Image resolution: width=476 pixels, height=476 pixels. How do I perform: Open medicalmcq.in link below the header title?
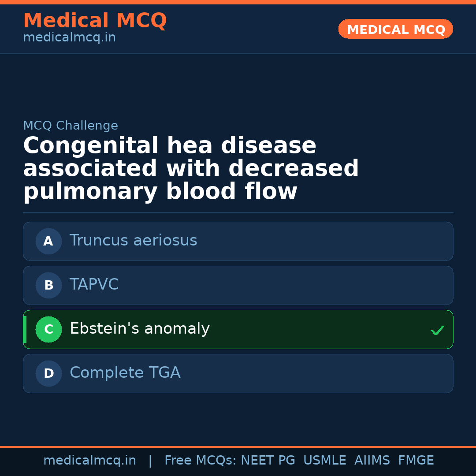point(69,38)
